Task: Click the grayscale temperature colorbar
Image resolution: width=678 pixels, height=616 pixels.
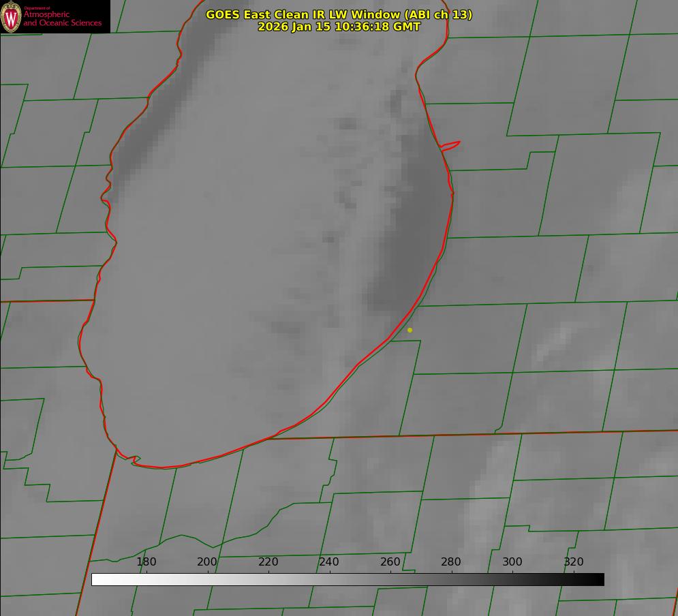Action: pos(348,579)
